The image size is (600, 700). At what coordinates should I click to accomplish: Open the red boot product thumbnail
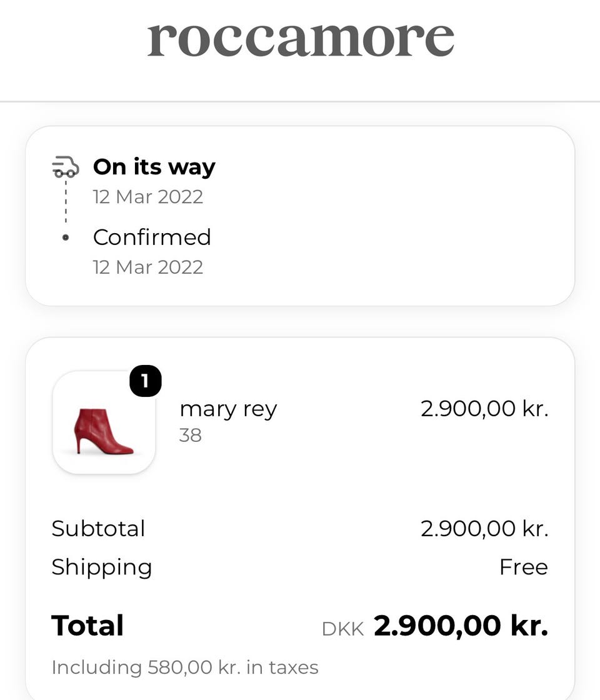point(104,422)
